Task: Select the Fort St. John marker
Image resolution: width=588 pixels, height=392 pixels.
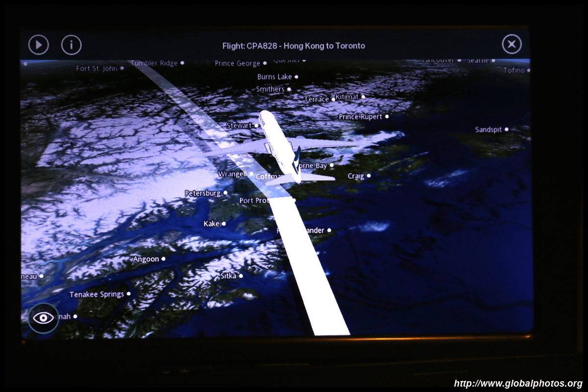Action: [x=122, y=69]
